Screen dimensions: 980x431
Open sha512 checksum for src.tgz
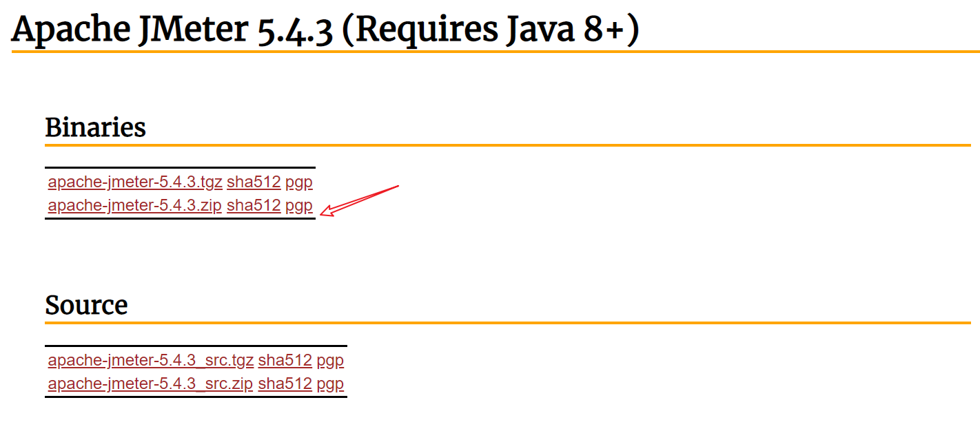(x=285, y=360)
